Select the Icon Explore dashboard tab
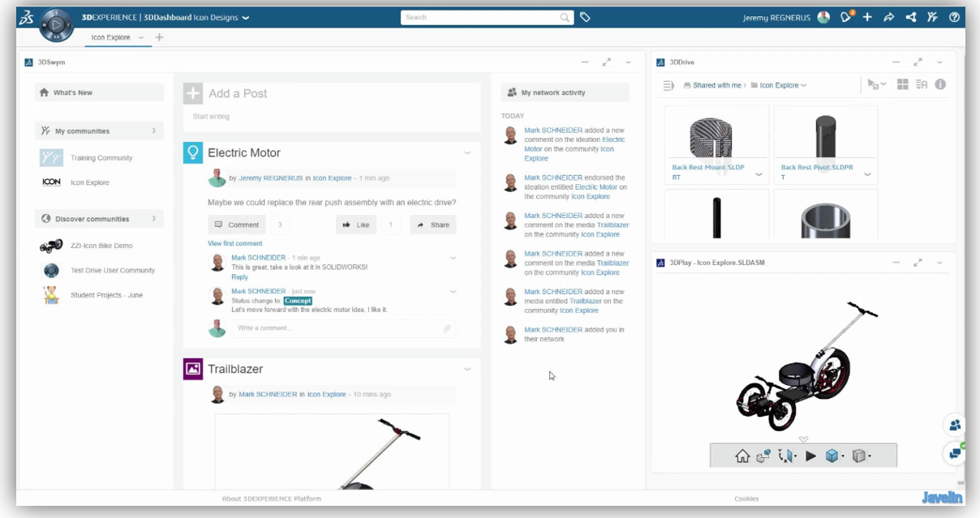The image size is (980, 518). point(110,37)
